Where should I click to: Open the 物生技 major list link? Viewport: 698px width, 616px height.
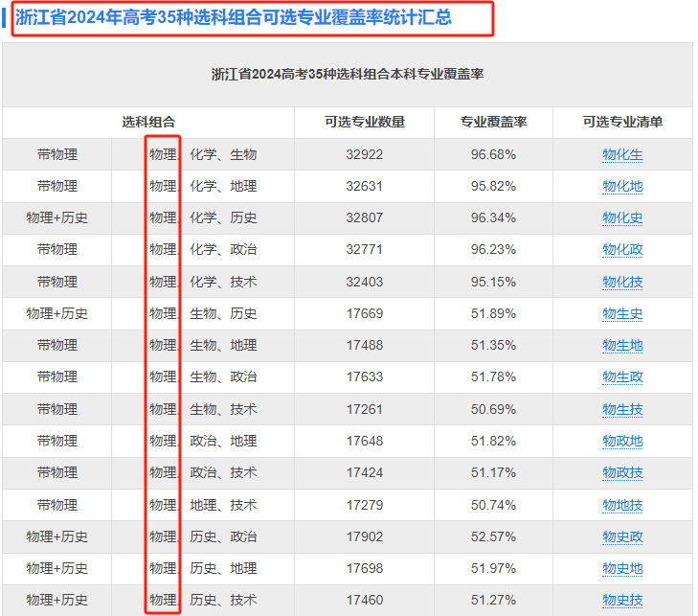622,409
